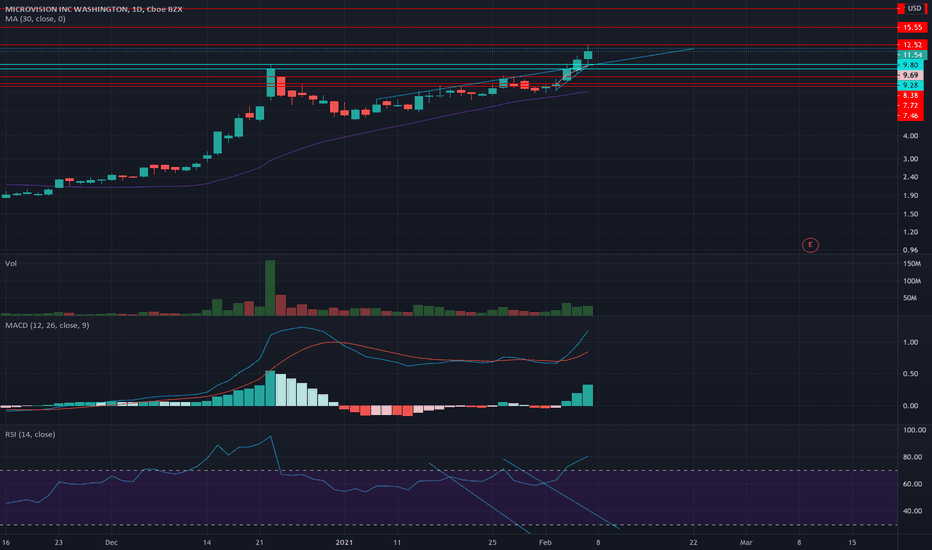The image size is (932, 550).
Task: Click the 50M volume axis value
Action: pos(910,298)
